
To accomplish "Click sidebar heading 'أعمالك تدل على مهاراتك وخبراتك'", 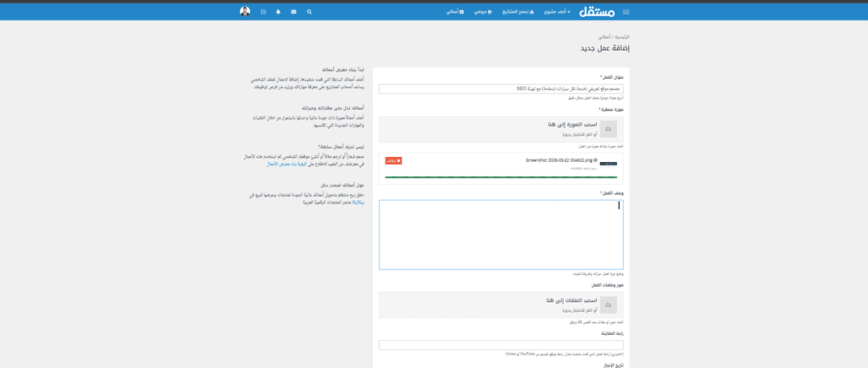I will tap(332, 109).
